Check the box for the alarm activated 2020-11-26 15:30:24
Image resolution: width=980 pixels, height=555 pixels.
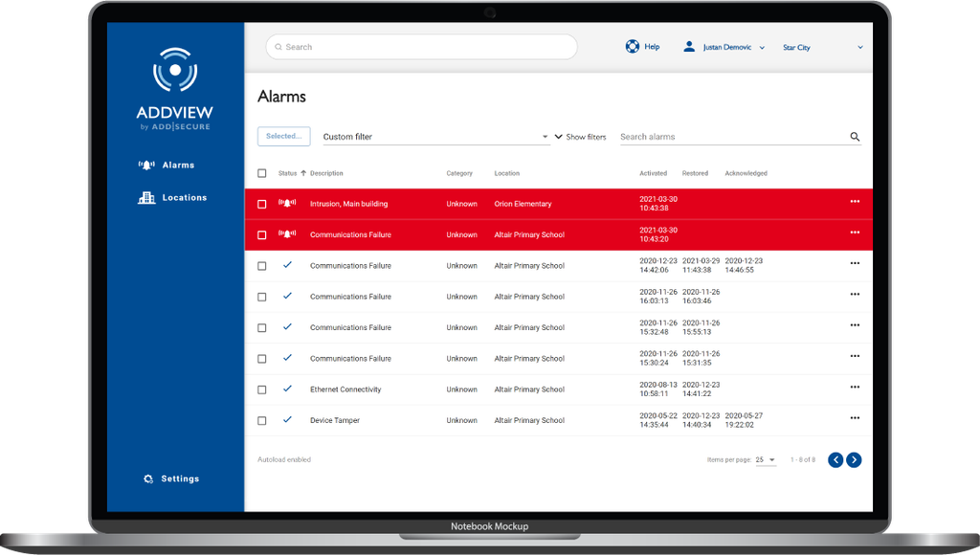262,359
